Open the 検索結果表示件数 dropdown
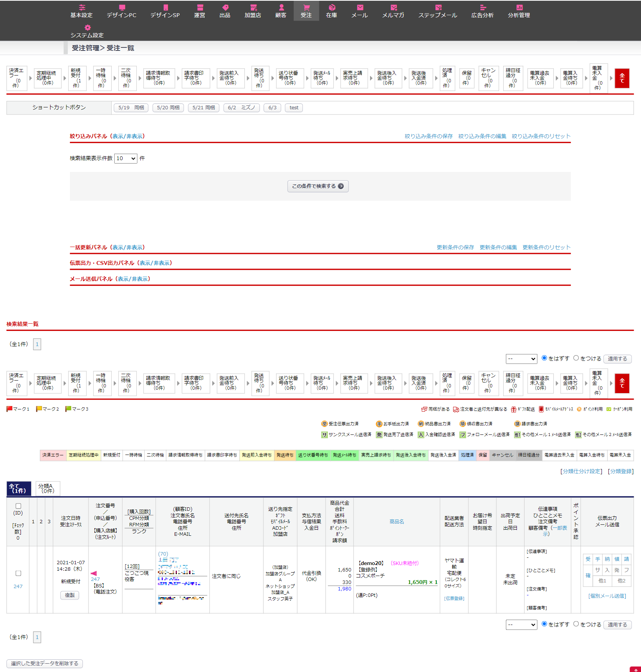 tap(126, 158)
